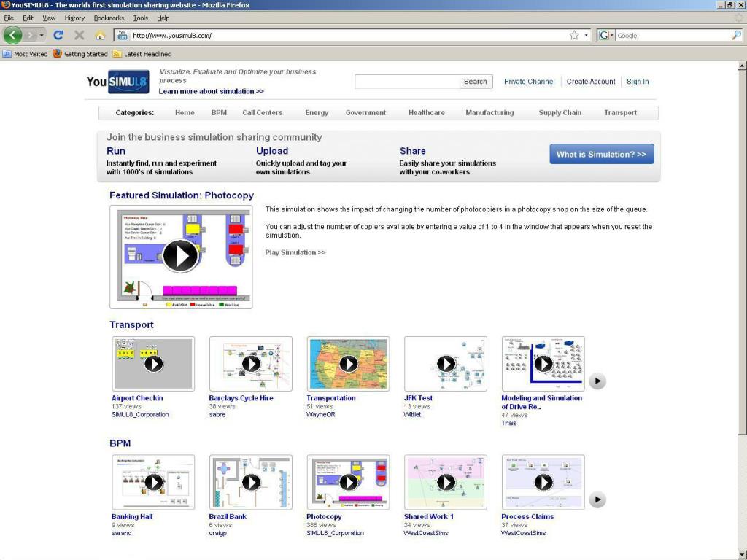
Task: Open the View menu
Action: tap(49, 18)
